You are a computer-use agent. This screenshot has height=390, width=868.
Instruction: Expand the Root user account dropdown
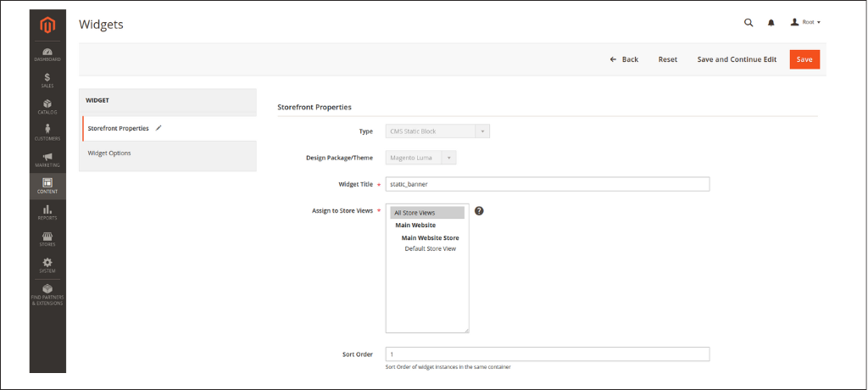tap(806, 23)
